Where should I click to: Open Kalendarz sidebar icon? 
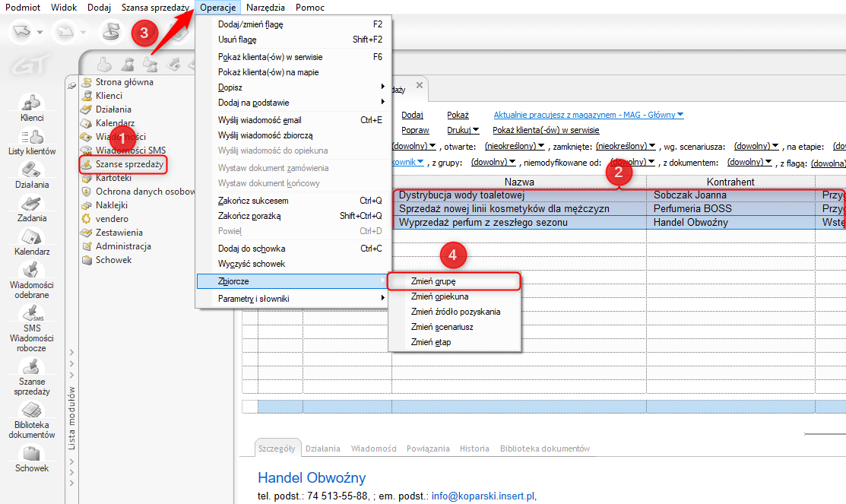32,242
